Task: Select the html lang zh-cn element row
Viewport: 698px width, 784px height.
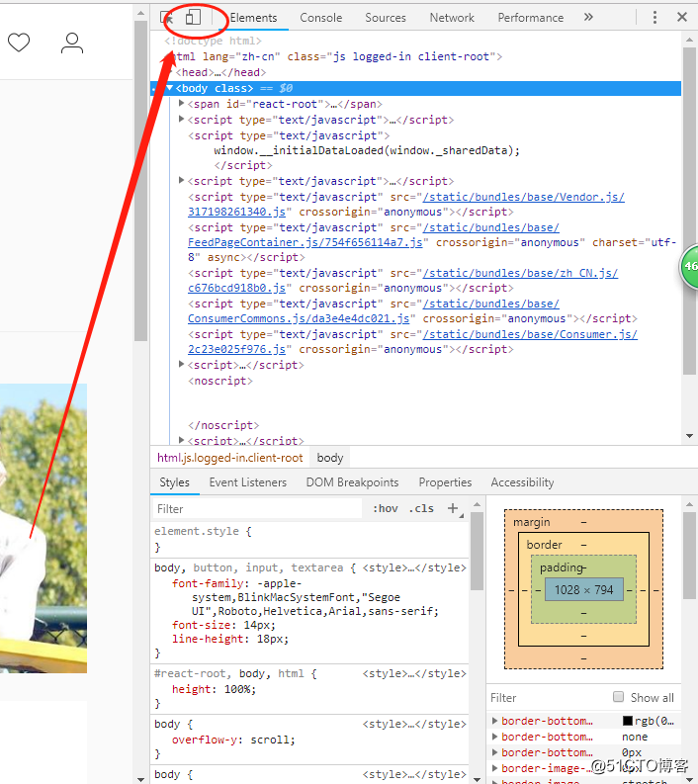Action: pos(415,56)
